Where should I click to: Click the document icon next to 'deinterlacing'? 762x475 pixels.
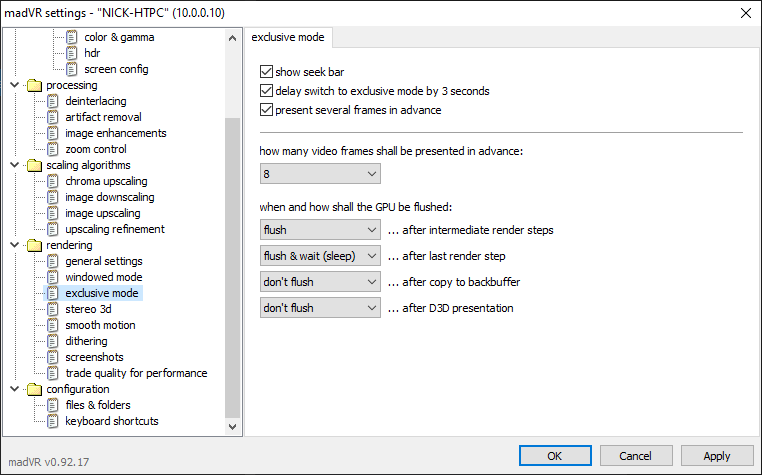(x=54, y=101)
